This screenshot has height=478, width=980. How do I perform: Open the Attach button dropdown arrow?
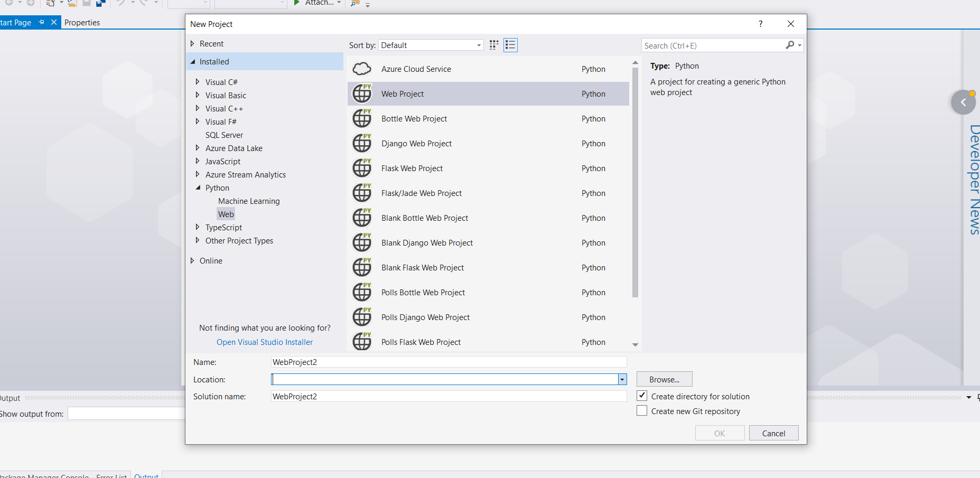(339, 3)
